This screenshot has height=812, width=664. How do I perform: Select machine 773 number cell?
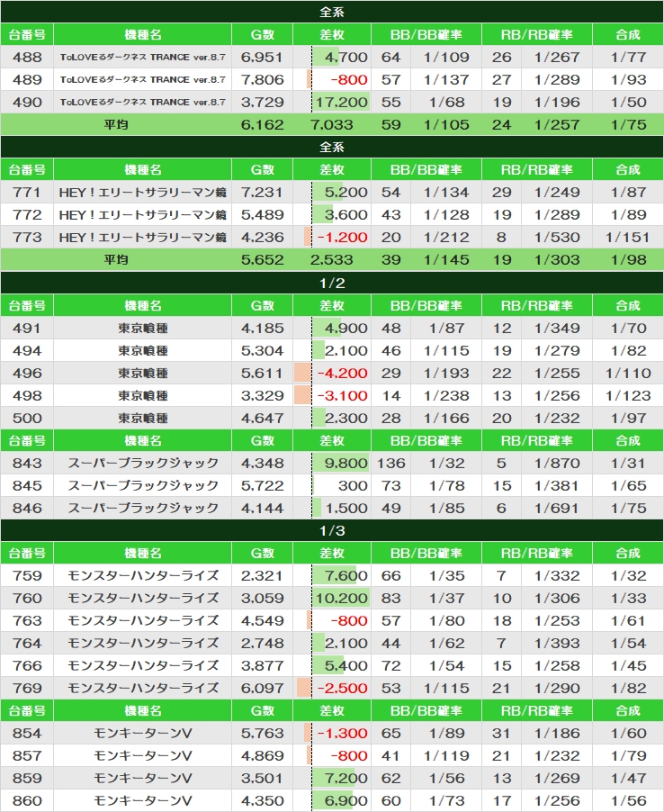pyautogui.click(x=27, y=237)
